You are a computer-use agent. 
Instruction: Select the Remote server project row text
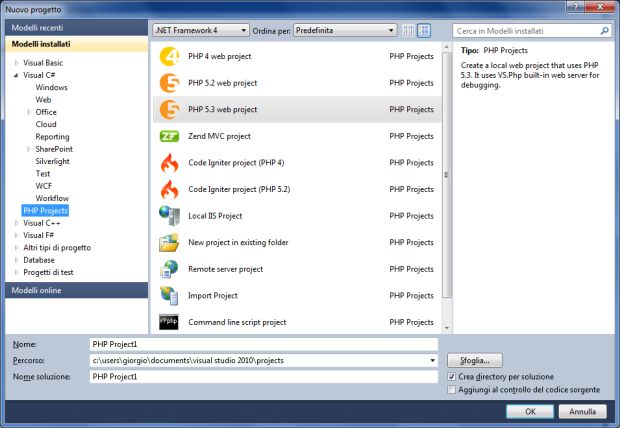[225, 269]
